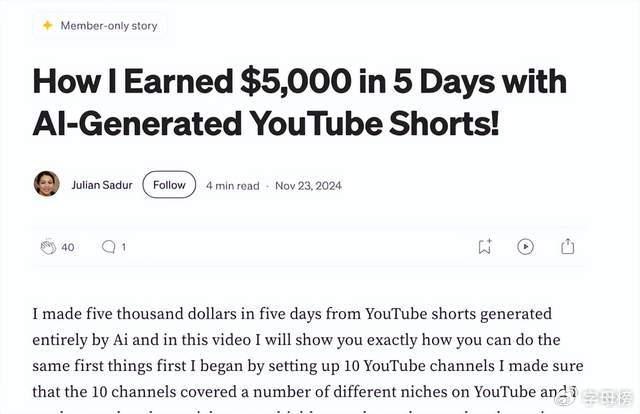Open Julian Sadur's avatar photo
Viewport: 640px width, 414px height.
click(47, 185)
